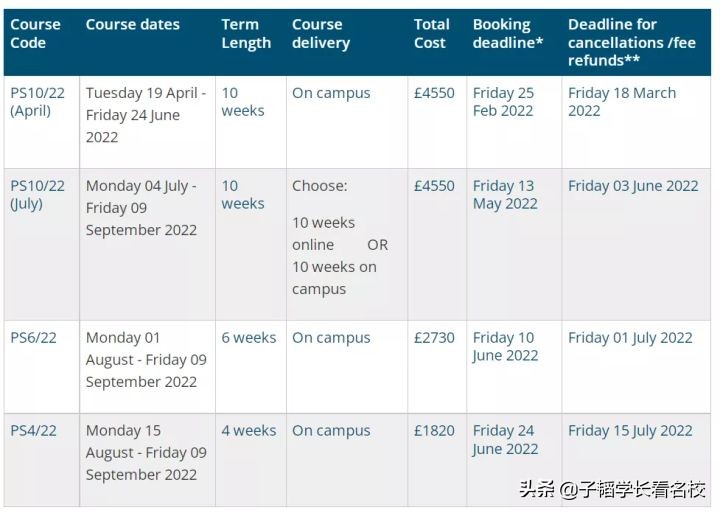The width and height of the screenshot is (720, 513).
Task: Click the Term Length column header
Action: pyautogui.click(x=246, y=33)
